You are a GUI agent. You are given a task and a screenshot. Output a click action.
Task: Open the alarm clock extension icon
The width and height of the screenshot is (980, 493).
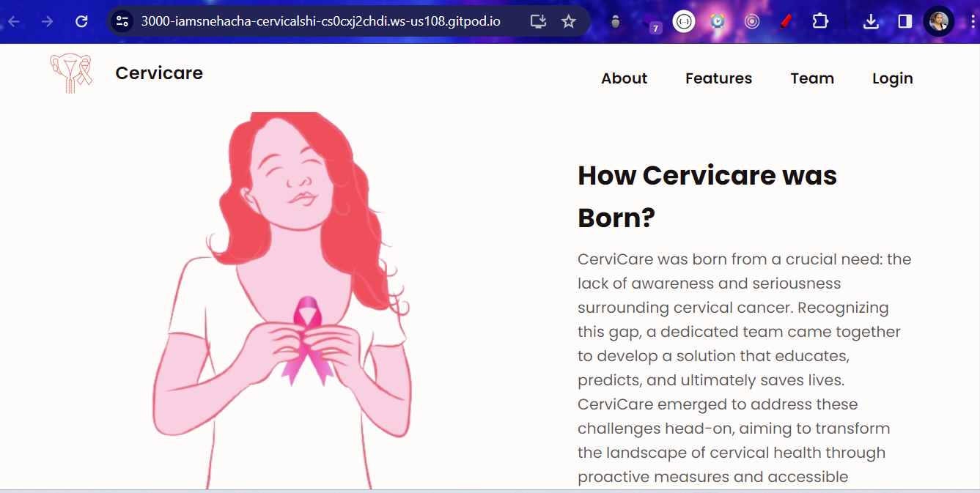click(x=716, y=21)
